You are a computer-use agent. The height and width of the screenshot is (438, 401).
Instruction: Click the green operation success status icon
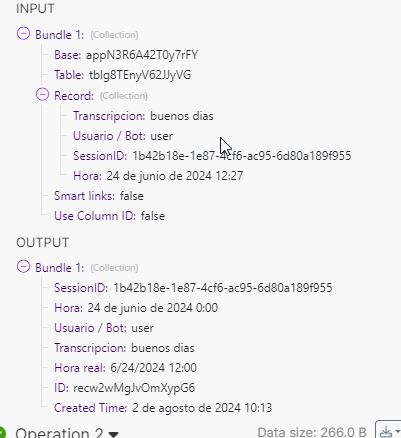(3, 433)
